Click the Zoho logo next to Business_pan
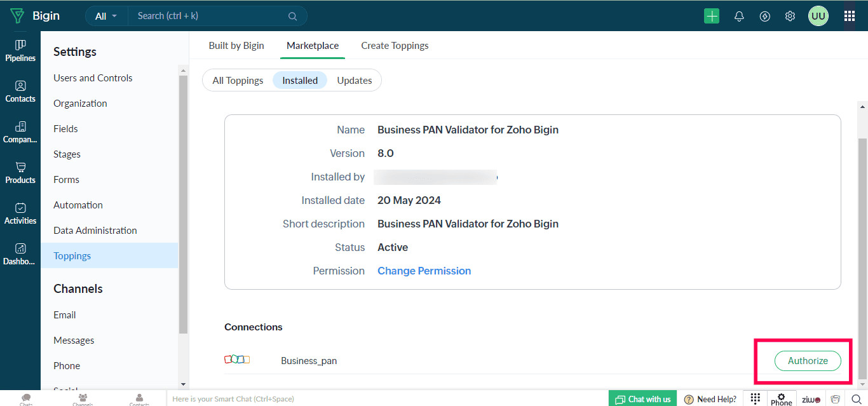Screen dimensions: 868x406 tap(237, 360)
